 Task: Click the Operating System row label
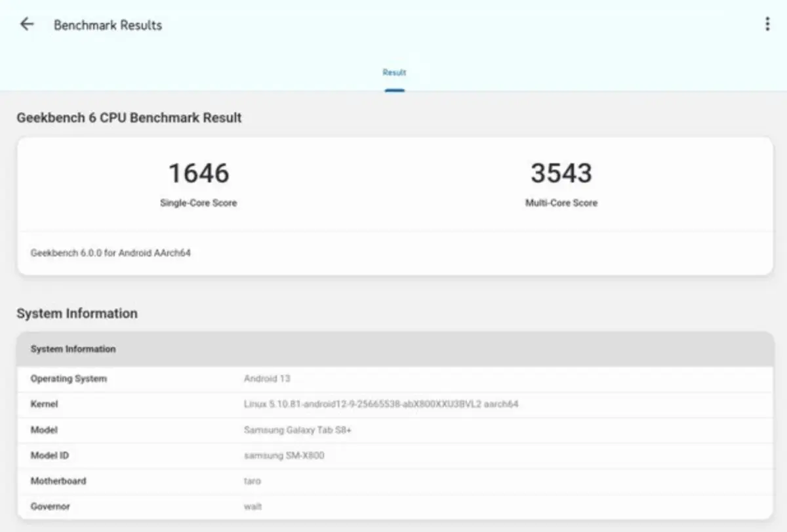coord(68,379)
